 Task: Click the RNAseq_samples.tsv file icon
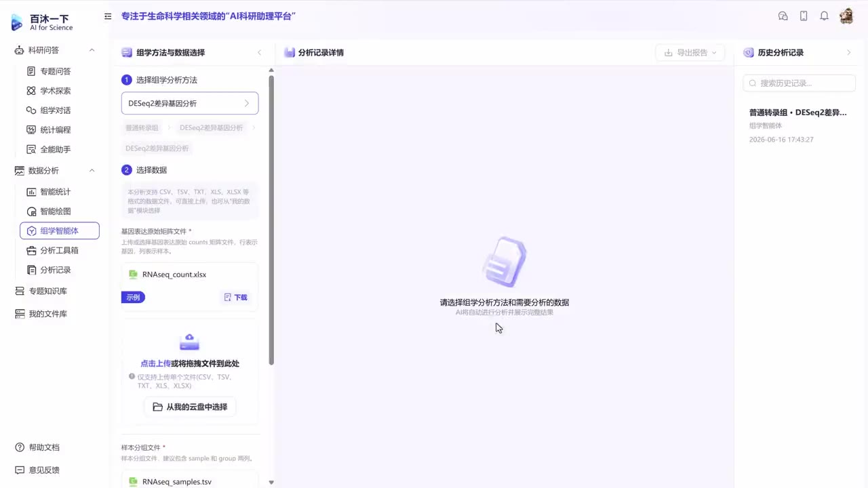pos(133,482)
